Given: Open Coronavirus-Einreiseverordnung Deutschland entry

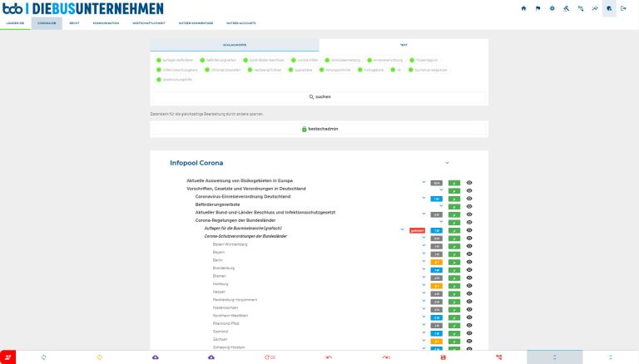Looking at the screenshot, I should click(x=242, y=197).
